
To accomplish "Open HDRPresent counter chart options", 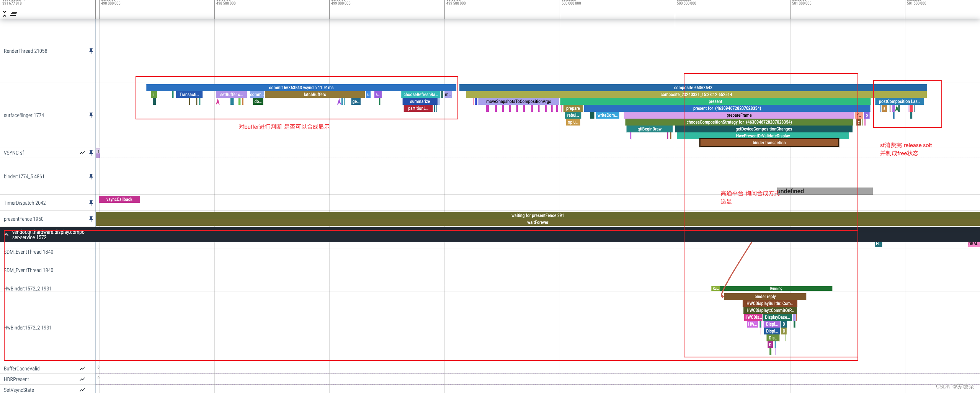I will click(x=82, y=379).
